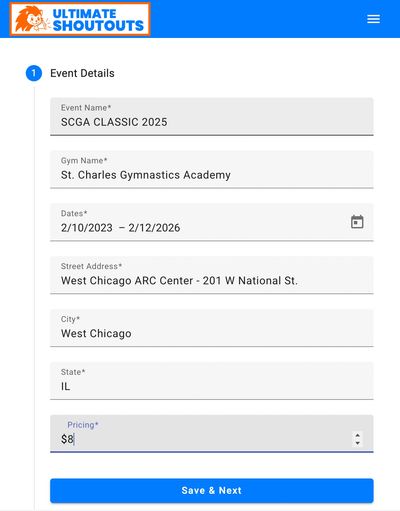Viewport: 400px width, 511px height.
Task: Click the City input field
Action: point(212,328)
